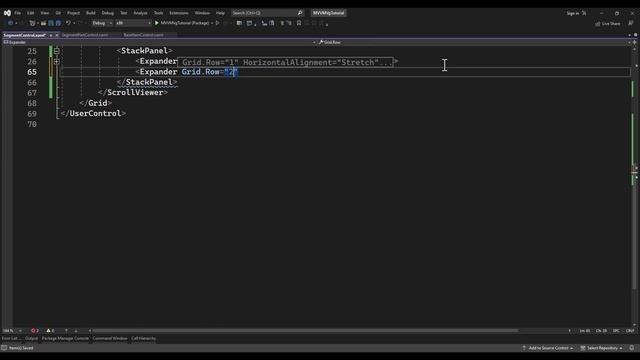Image resolution: width=640 pixels, height=360 pixels.
Task: Open the Debug menu
Action: [x=108, y=13]
